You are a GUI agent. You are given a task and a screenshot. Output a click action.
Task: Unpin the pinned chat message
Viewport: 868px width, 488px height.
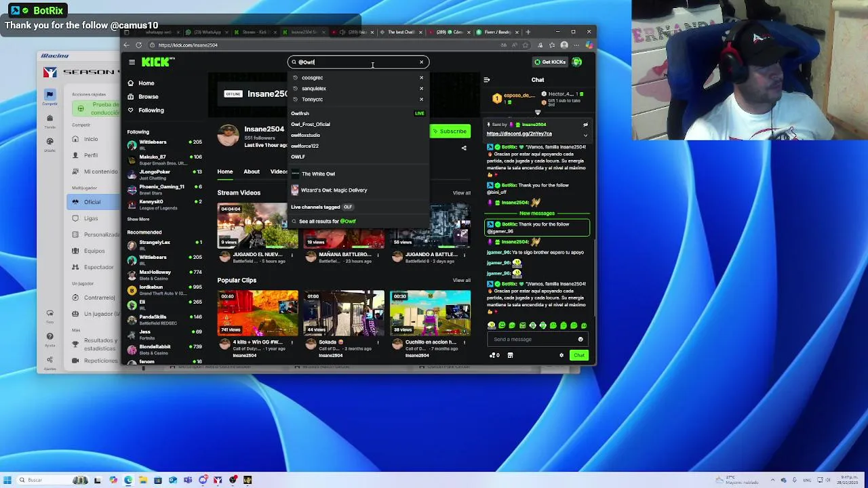[x=585, y=125]
